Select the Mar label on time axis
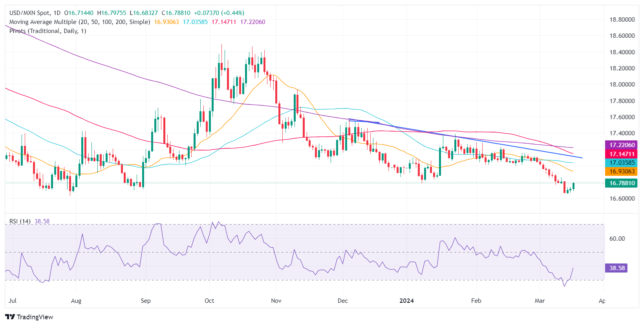This screenshot has height=326, width=644. (x=540, y=301)
